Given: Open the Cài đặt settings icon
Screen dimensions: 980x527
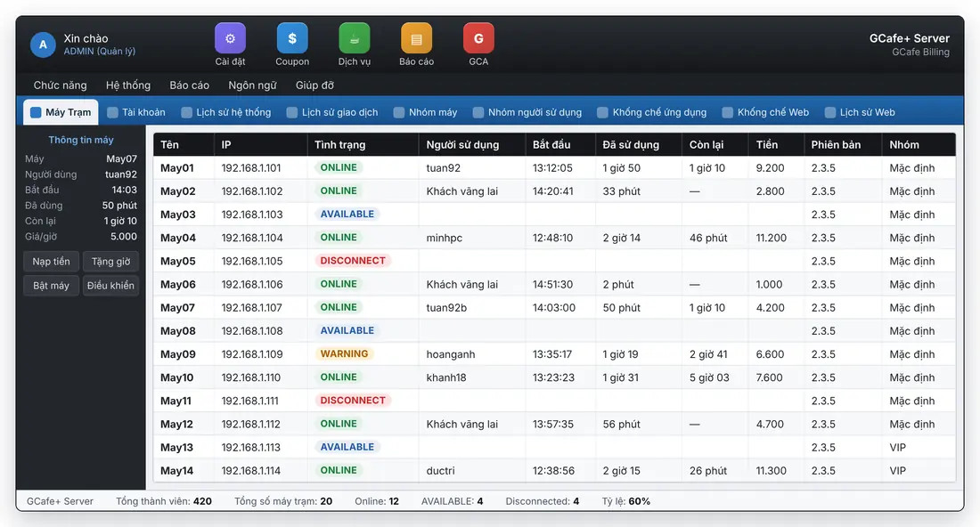Looking at the screenshot, I should [x=230, y=38].
